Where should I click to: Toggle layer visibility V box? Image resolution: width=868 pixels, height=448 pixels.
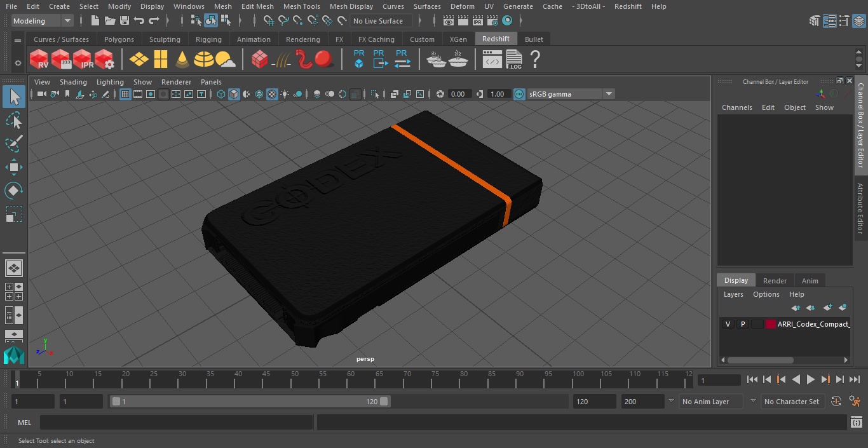[728, 324]
